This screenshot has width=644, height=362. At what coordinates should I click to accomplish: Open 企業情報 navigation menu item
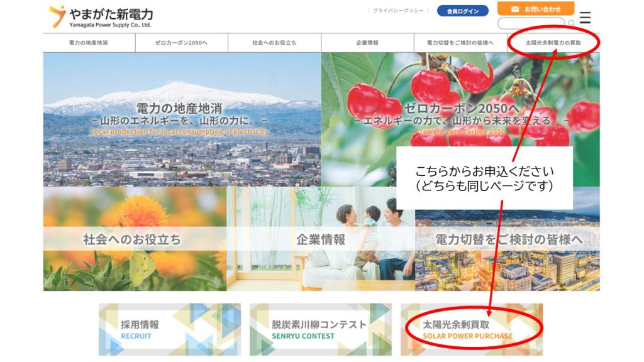coord(367,43)
